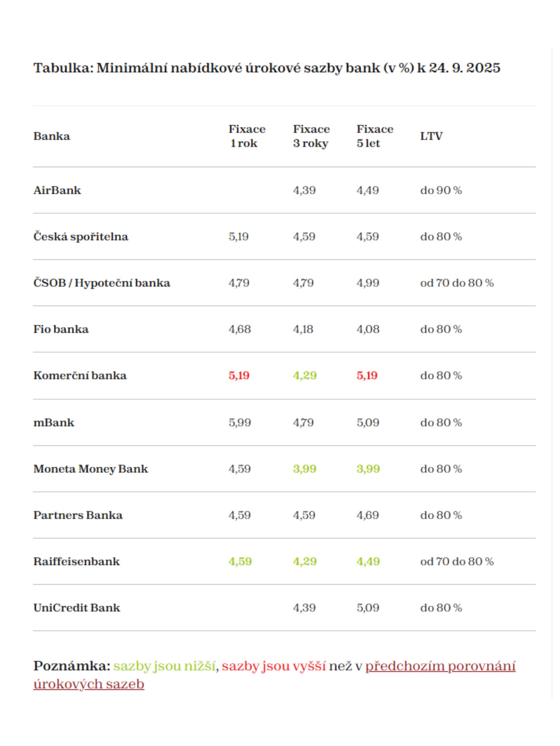Screen dimensions: 560x746
Task: Click Komerční banka's green 4,29 rate
Action: point(305,376)
